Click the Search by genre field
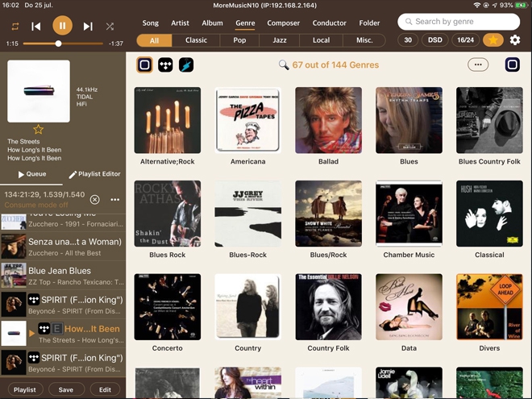Screen dimensions: 532x399 [x=459, y=22]
